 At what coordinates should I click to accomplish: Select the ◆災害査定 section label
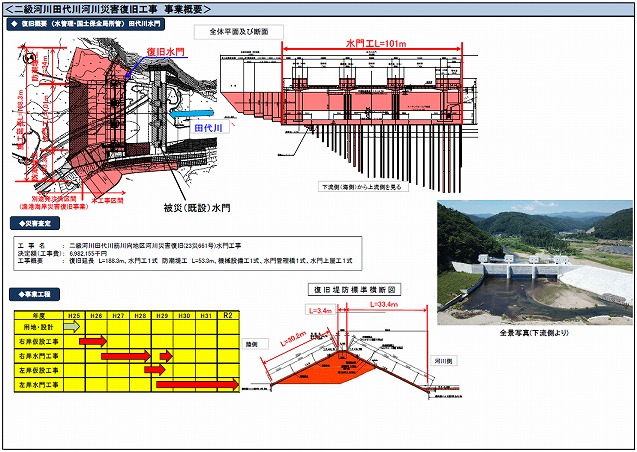point(35,223)
